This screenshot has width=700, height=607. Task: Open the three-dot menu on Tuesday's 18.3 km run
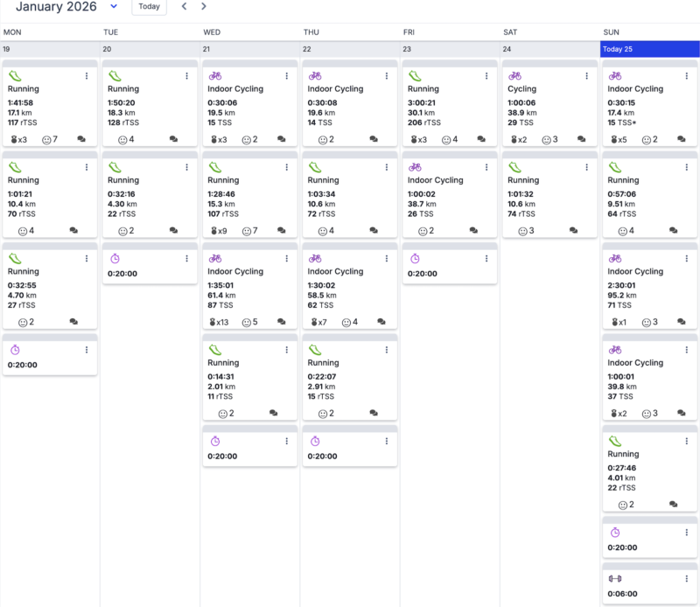(x=186, y=76)
